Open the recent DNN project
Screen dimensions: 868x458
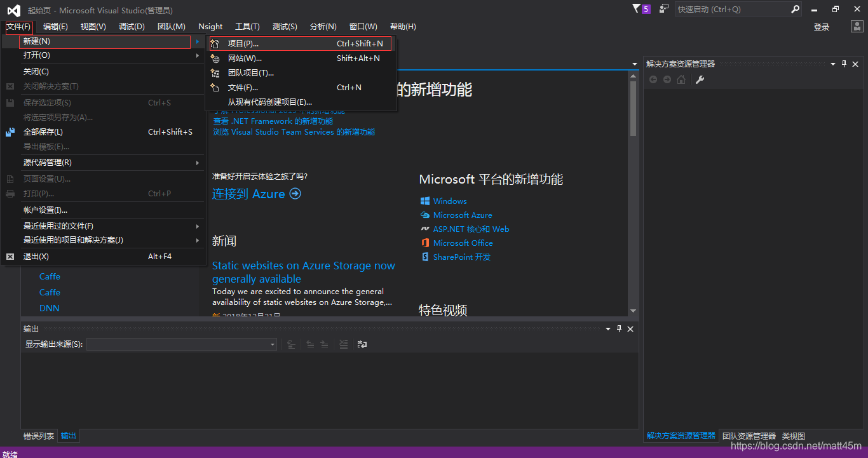coord(50,308)
